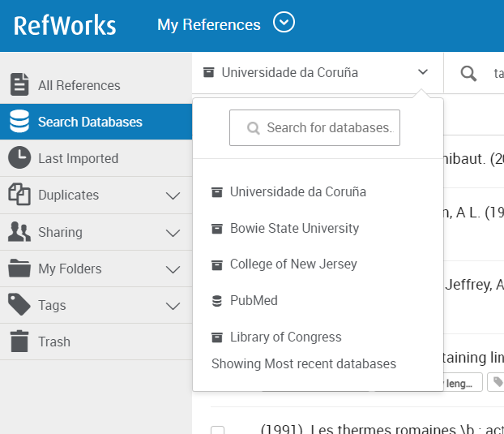
Task: Expand the Duplicates section chevron
Action: 173,196
